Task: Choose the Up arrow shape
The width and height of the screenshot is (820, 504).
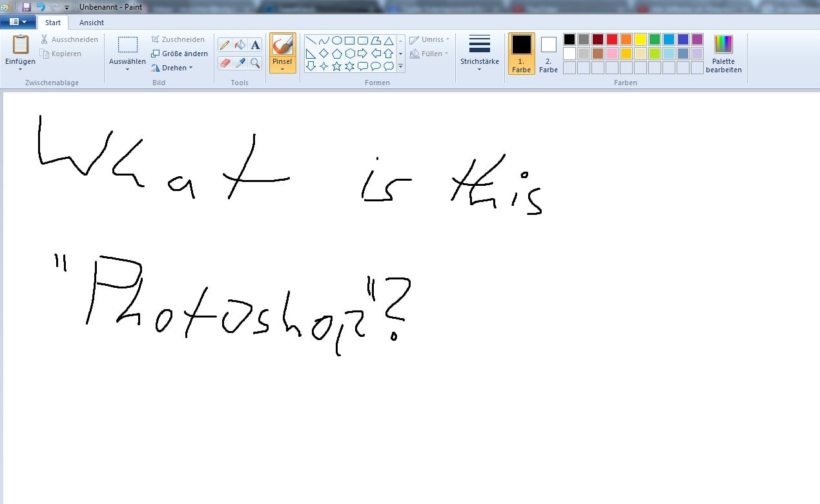Action: (389, 54)
